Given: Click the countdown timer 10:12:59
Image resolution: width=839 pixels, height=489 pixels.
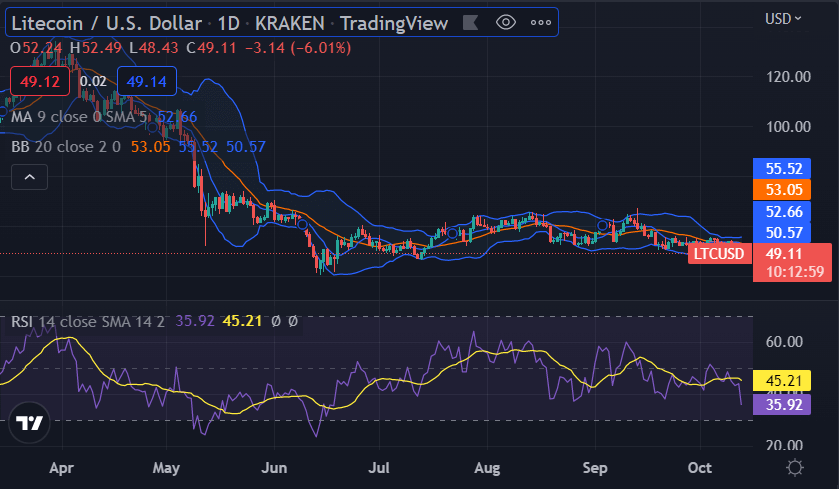Looking at the screenshot, I should (x=795, y=272).
